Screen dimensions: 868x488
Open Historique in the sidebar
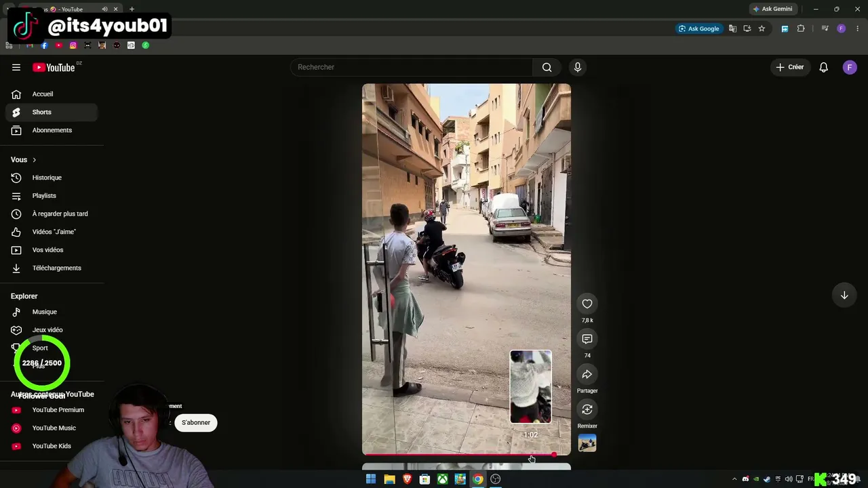52,178
